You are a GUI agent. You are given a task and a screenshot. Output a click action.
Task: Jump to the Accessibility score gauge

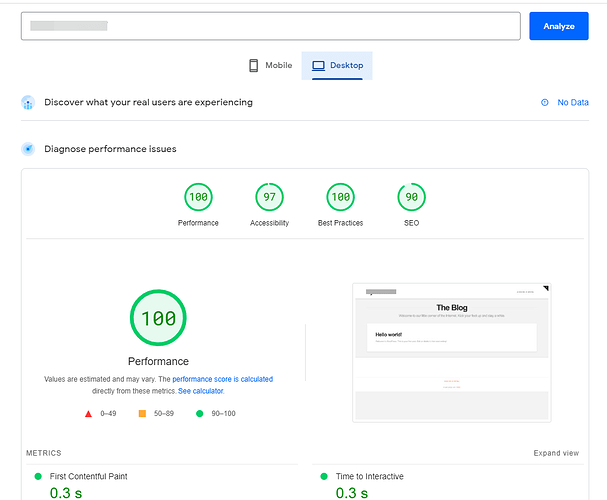[269, 197]
